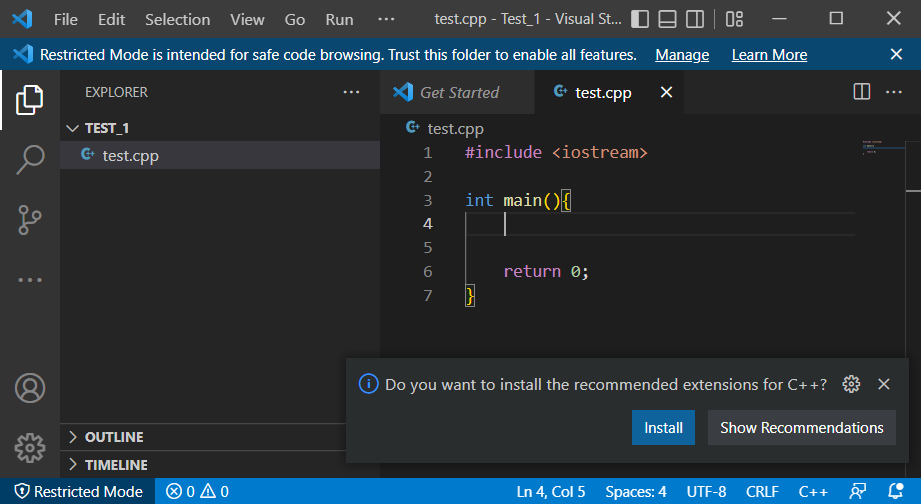Split the editor right
The height and width of the screenshot is (504, 921).
point(861,92)
